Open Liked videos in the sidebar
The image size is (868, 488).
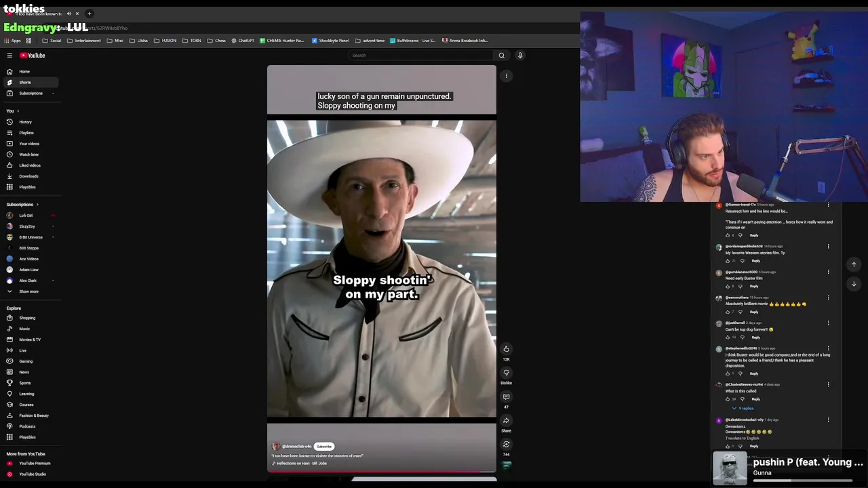(x=31, y=165)
